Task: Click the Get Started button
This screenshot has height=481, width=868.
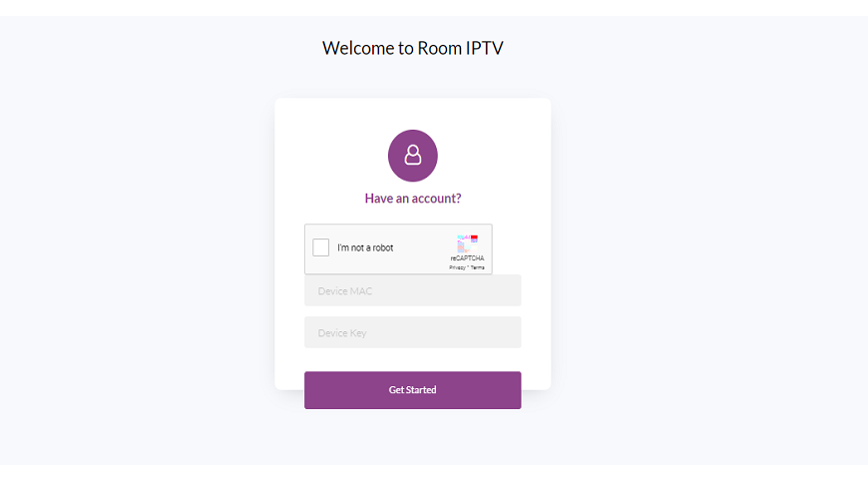Action: coord(412,389)
